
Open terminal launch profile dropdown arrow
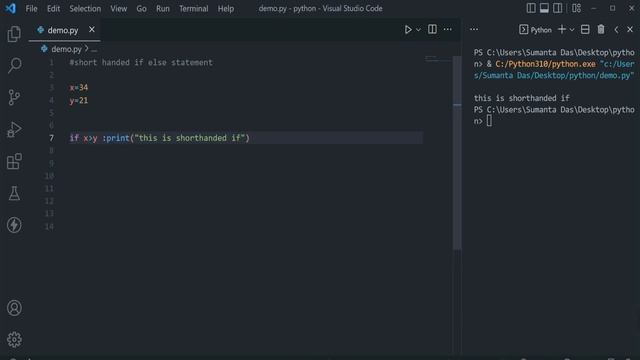point(572,30)
